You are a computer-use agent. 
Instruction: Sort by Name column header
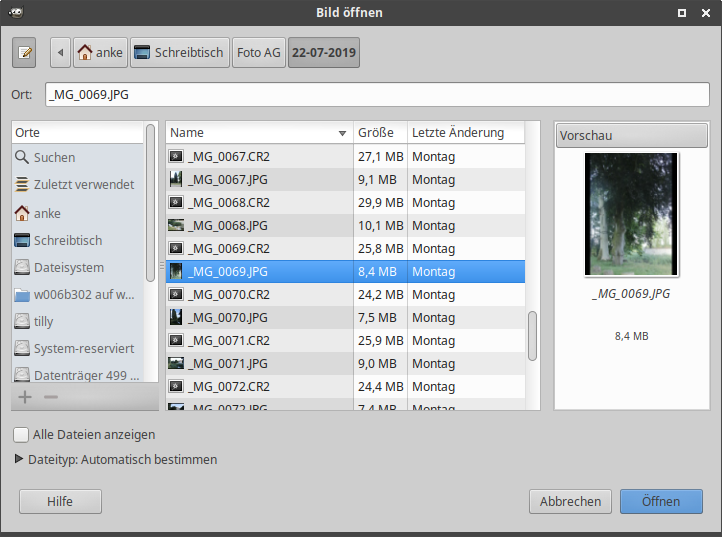point(259,133)
